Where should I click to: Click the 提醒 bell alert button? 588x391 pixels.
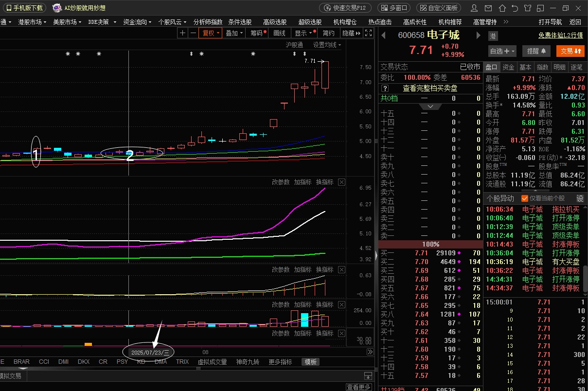click(536, 51)
